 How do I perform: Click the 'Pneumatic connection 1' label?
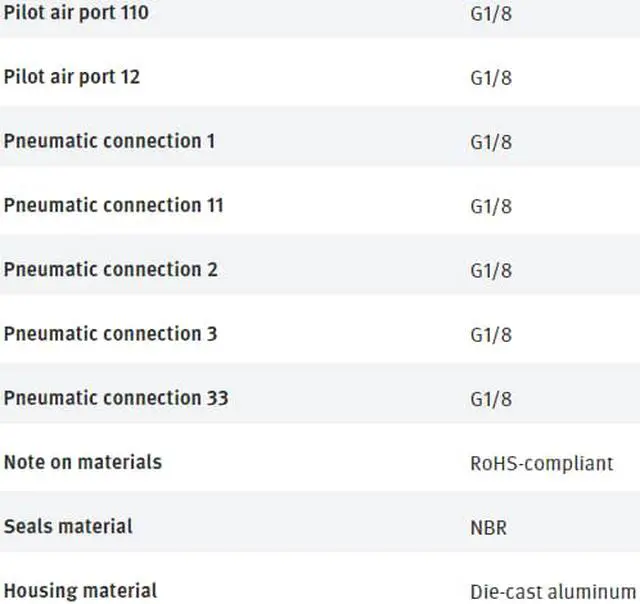pyautogui.click(x=109, y=141)
